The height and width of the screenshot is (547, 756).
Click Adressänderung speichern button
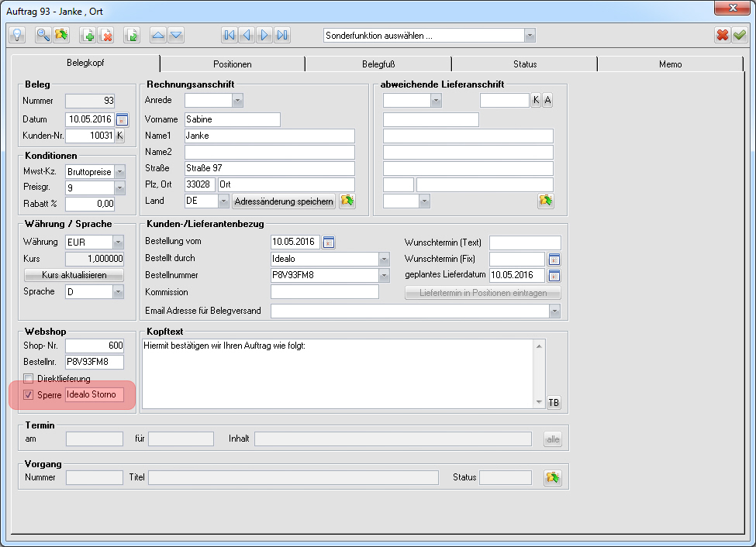coord(284,201)
